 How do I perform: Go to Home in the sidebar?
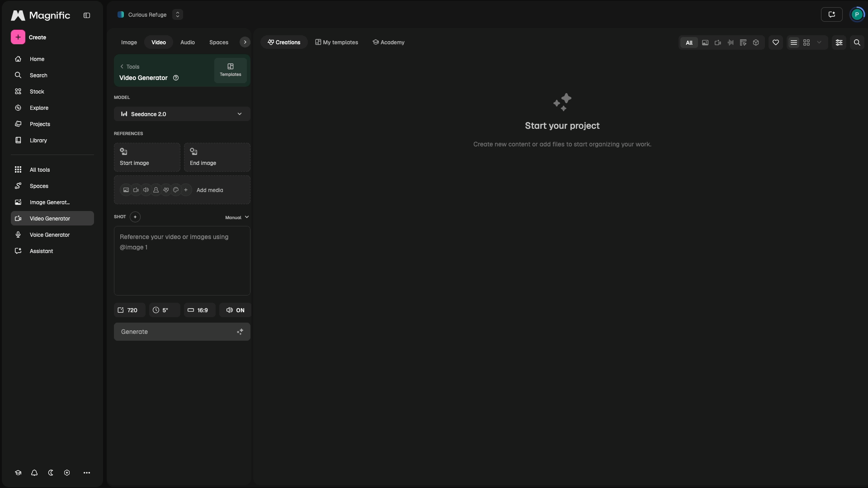coord(52,59)
